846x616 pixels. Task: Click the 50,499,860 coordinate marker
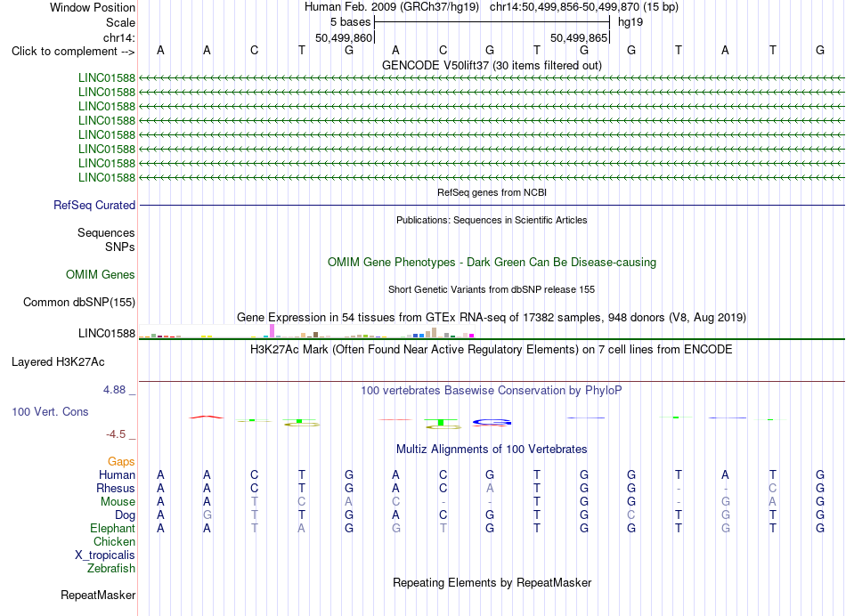pyautogui.click(x=344, y=37)
